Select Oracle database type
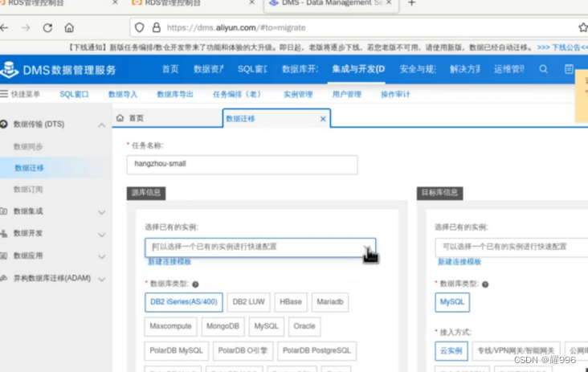Viewport: 588px width, 372px height. 304,326
